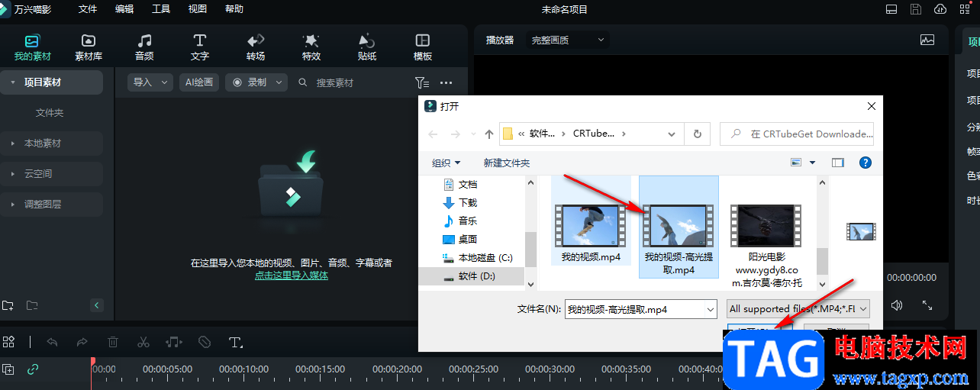Open the 音频 audio tab
Screen dimensions: 980x390
pyautogui.click(x=144, y=47)
